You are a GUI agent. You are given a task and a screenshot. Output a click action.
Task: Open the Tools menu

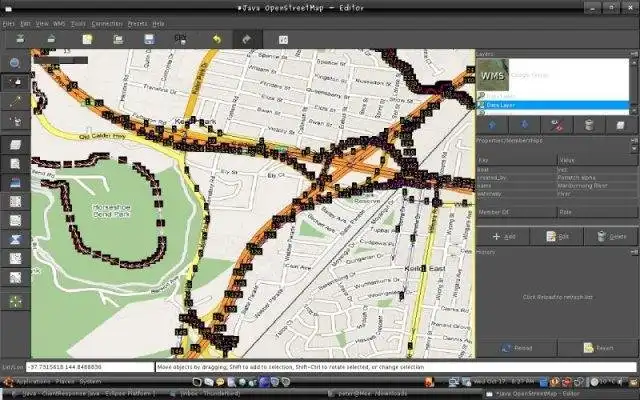pos(77,22)
